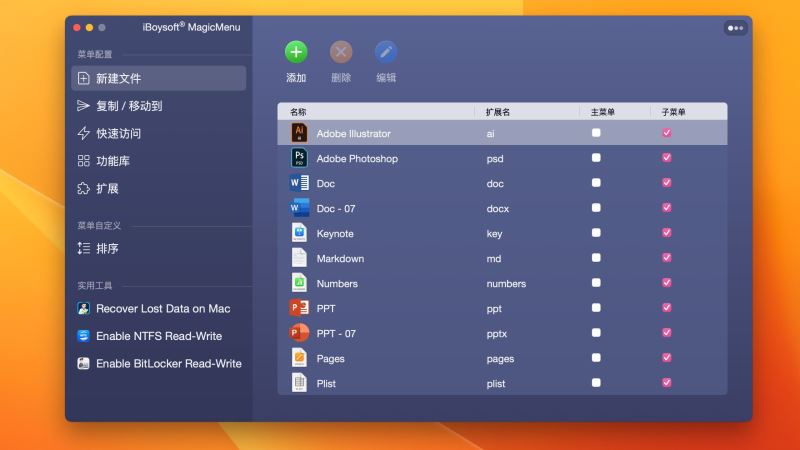The height and width of the screenshot is (450, 800).
Task: Select the Adobe Photoshop file icon
Action: [299, 158]
